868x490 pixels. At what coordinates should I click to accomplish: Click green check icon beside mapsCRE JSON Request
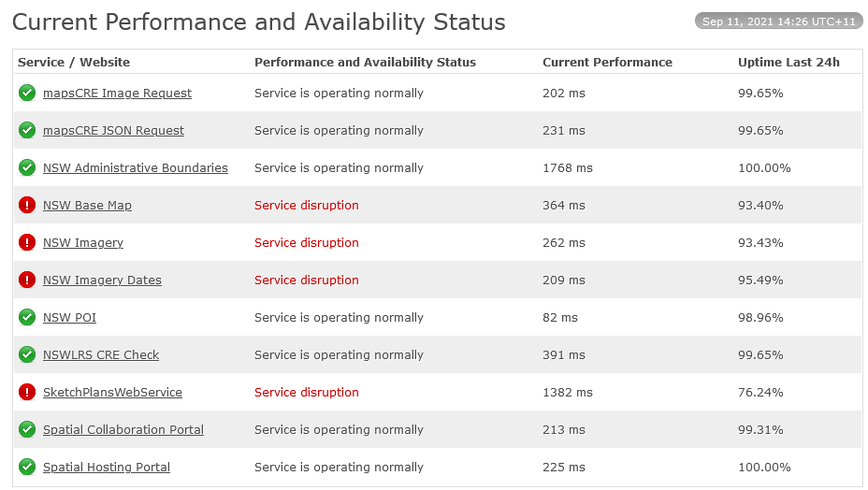pyautogui.click(x=26, y=131)
